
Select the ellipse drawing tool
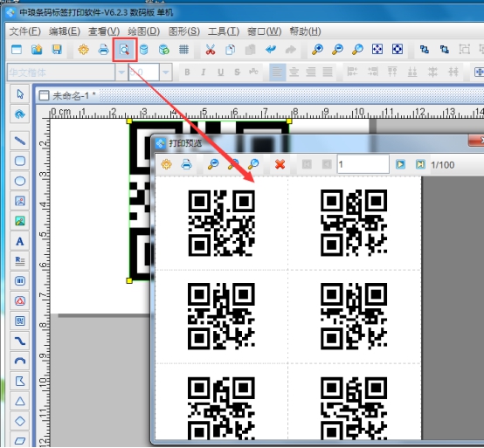20,181
